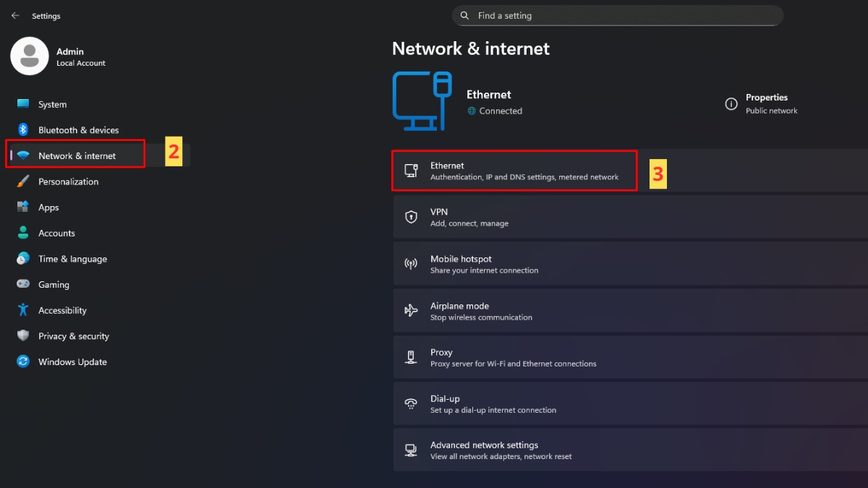Open the Personalization section
This screenshot has width=868, height=488.
69,181
